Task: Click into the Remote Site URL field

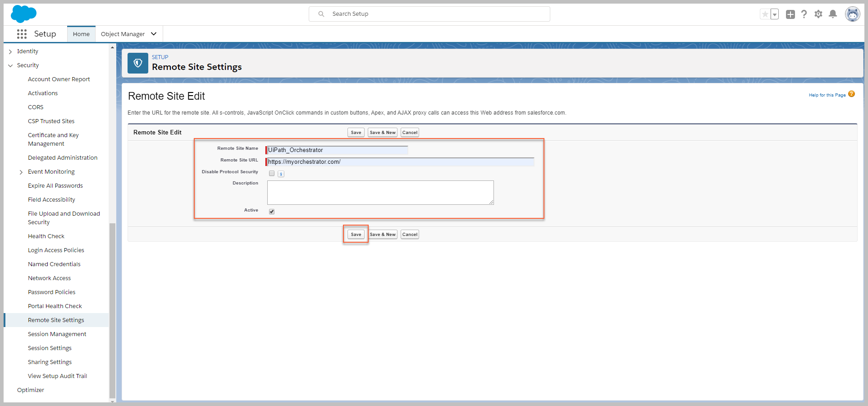Action: [x=400, y=162]
